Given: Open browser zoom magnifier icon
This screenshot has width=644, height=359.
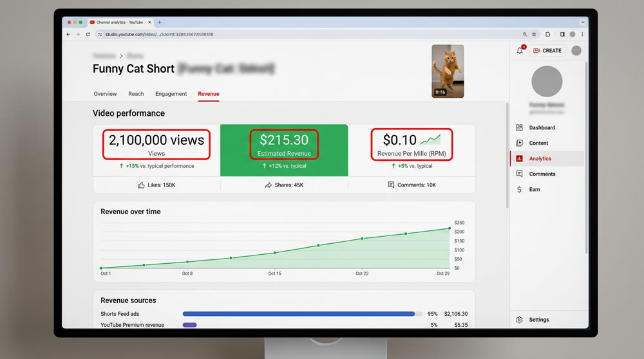Looking at the screenshot, I should [525, 35].
